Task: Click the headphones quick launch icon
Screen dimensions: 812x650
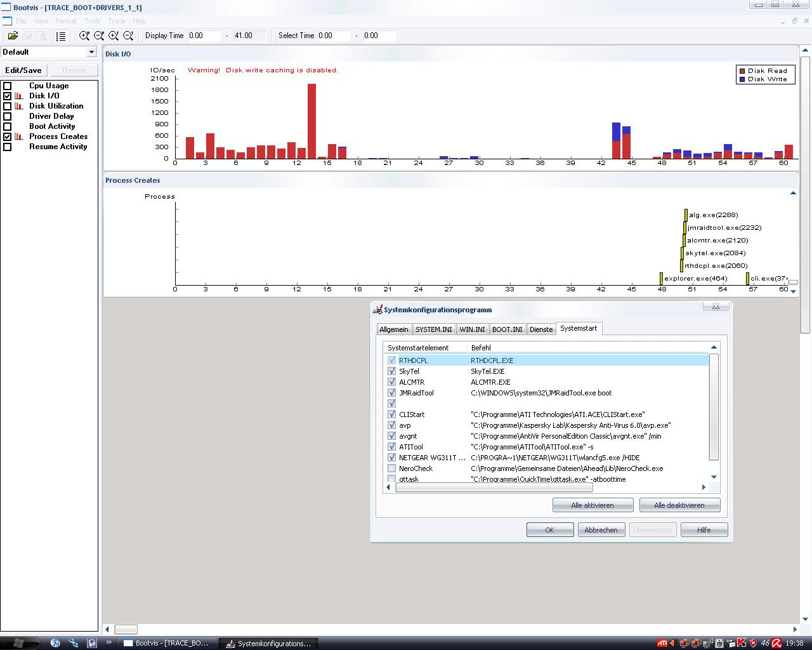Action: (x=92, y=643)
